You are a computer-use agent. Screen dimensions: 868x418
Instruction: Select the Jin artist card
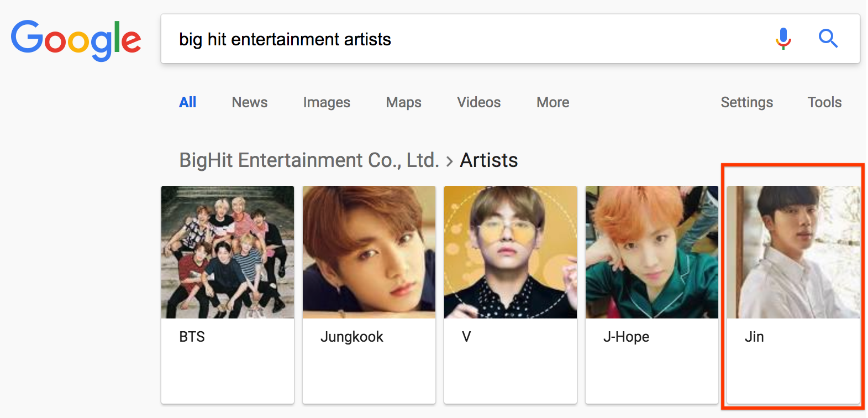tap(793, 295)
